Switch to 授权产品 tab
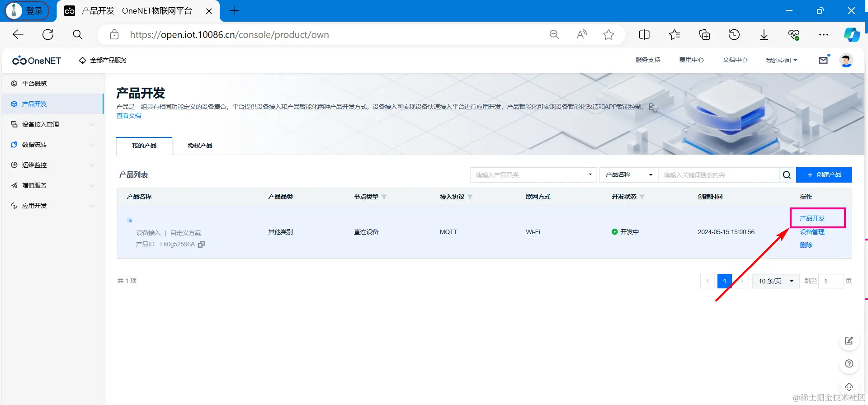The height and width of the screenshot is (405, 868). coord(200,146)
